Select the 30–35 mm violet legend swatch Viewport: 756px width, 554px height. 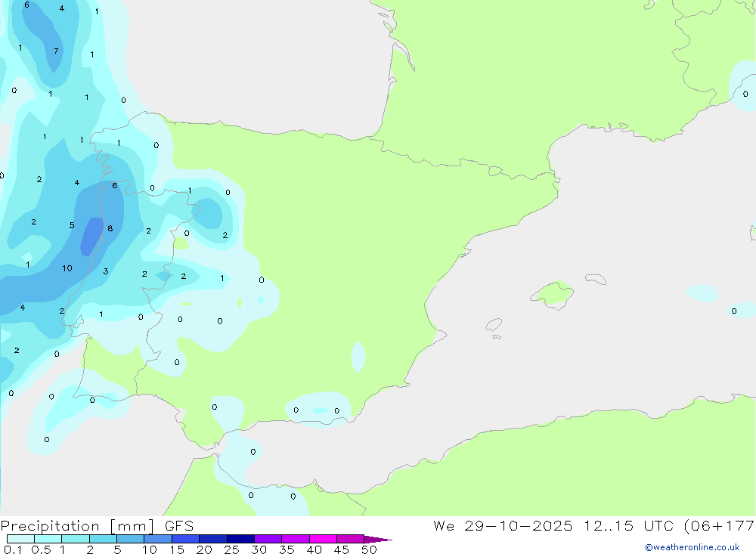point(268,539)
